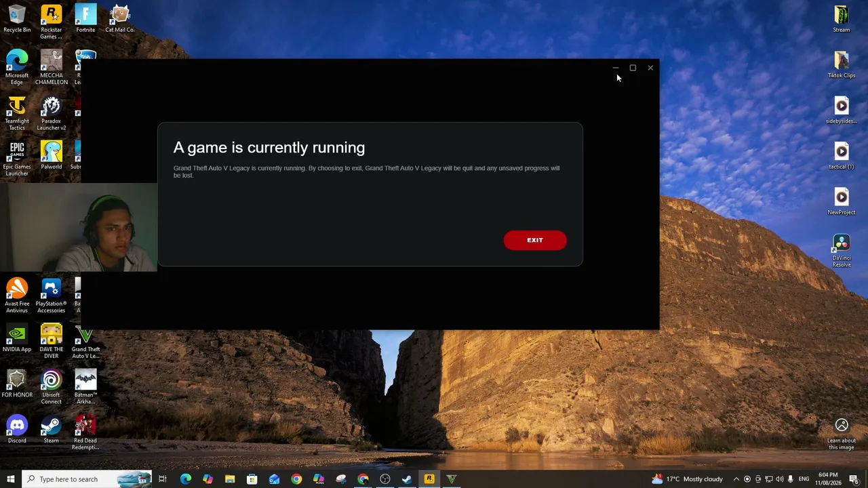
Task: Open the clock showing 6:04 PM
Action: [x=828, y=479]
